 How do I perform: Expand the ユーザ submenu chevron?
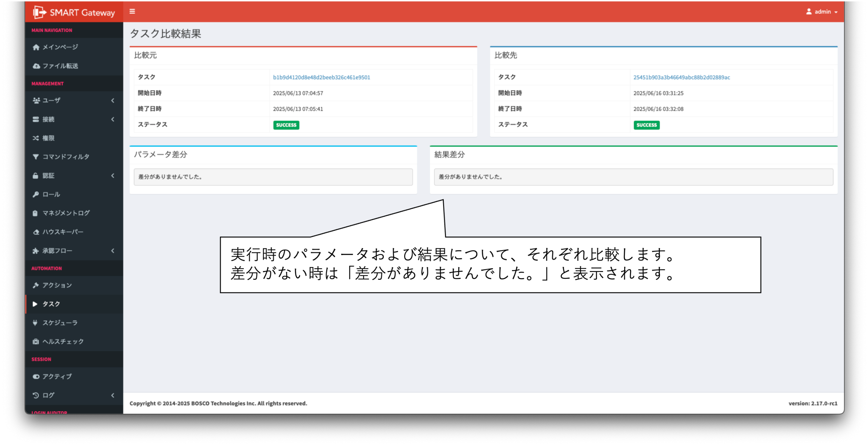tap(113, 100)
